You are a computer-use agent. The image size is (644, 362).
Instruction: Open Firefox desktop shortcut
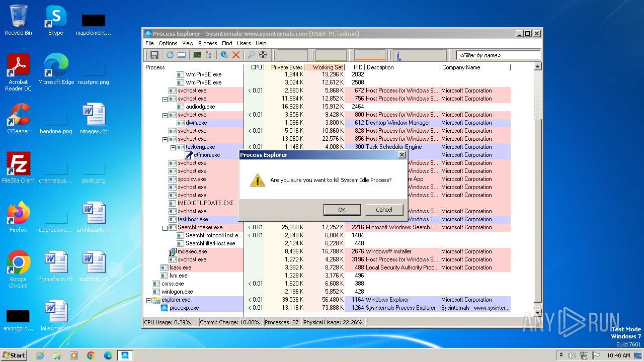[18, 217]
